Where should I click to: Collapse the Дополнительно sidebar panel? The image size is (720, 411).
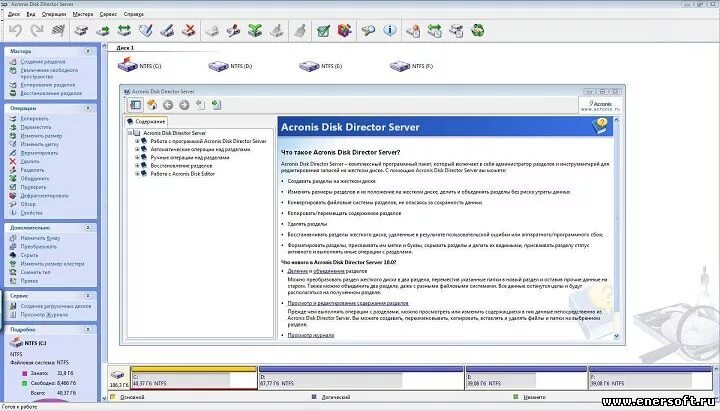[88, 227]
